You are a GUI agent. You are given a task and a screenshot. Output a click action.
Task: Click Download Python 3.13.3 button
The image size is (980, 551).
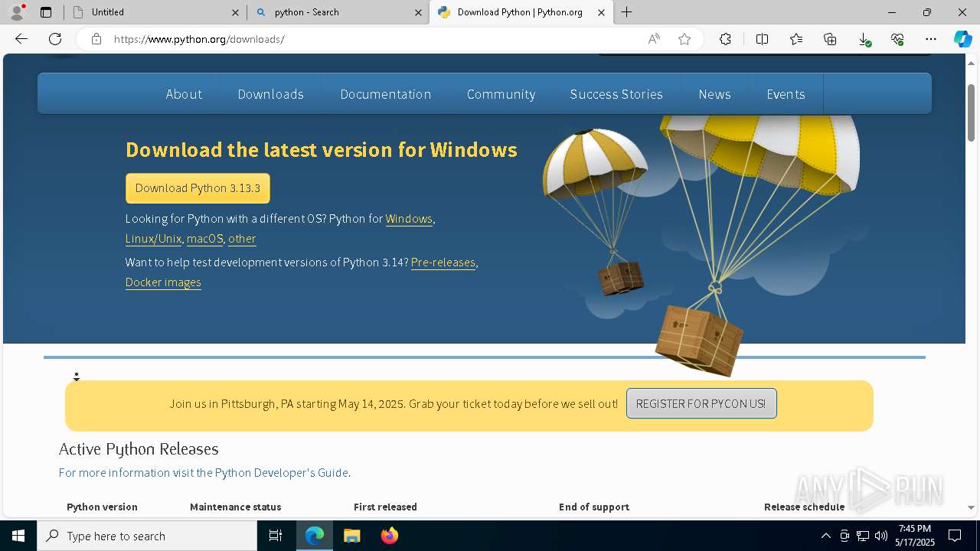click(198, 188)
